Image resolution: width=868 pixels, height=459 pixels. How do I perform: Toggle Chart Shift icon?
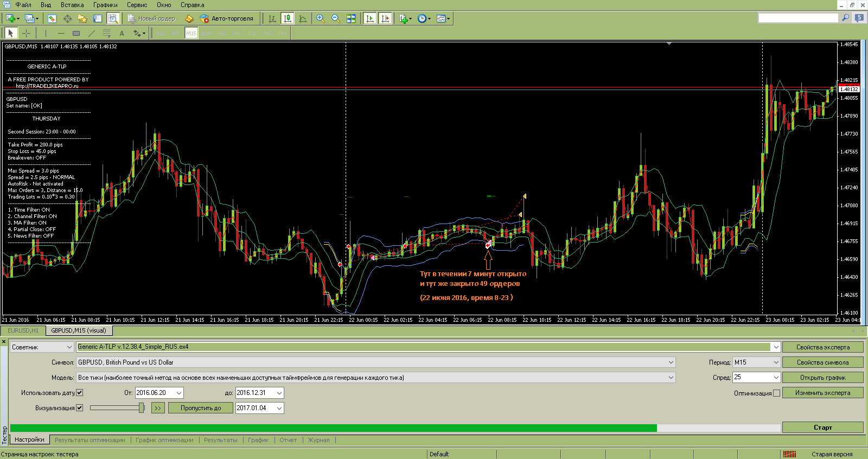[x=385, y=18]
